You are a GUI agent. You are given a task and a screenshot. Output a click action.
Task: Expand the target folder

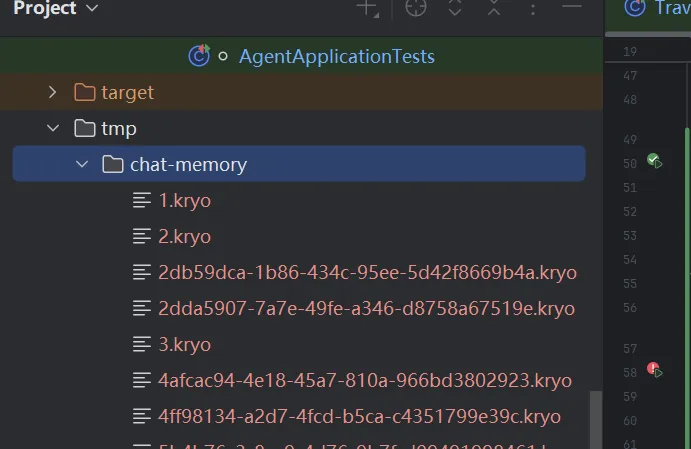(52, 92)
